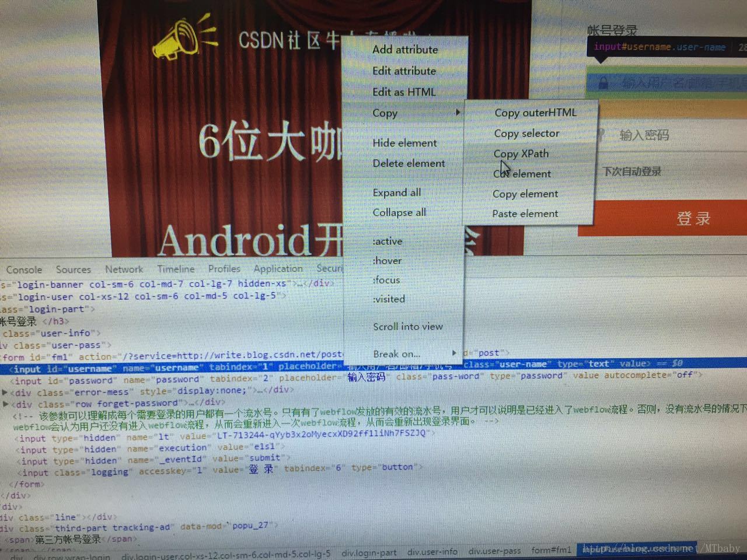The height and width of the screenshot is (560, 747).
Task: Select hidden input named "lt" line
Action: 225,436
